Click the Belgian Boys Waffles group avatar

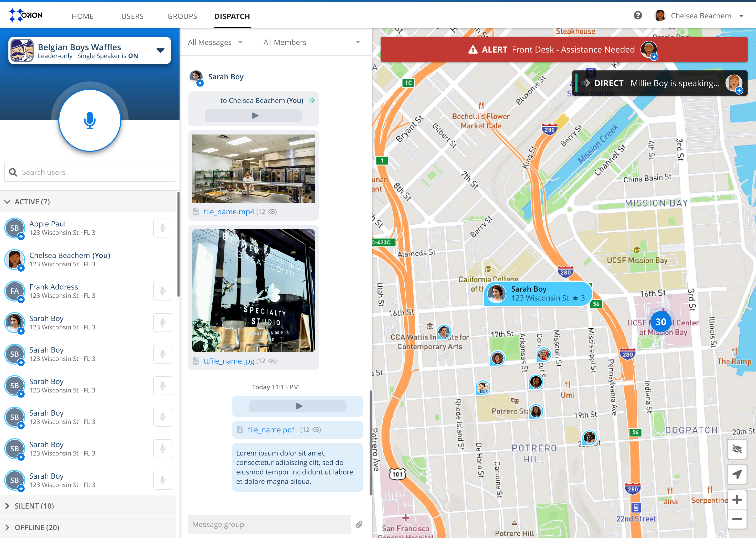coord(22,50)
